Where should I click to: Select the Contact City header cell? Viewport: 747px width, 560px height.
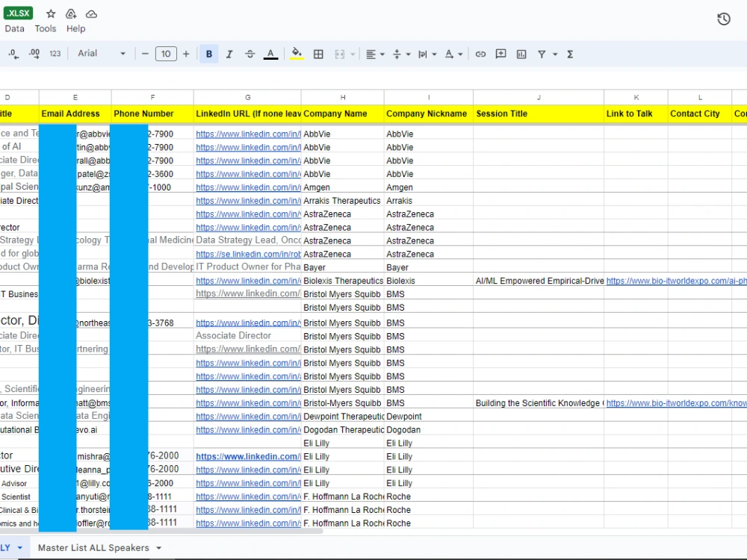click(x=700, y=113)
